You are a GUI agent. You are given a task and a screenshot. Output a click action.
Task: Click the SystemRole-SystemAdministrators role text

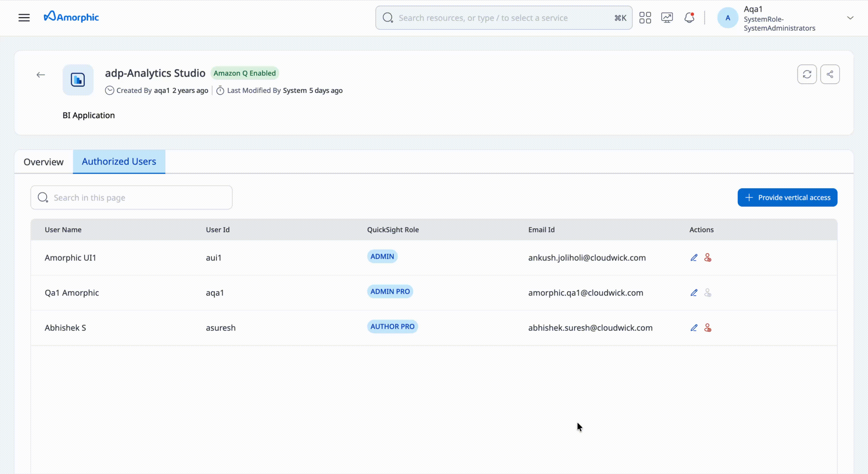[779, 24]
